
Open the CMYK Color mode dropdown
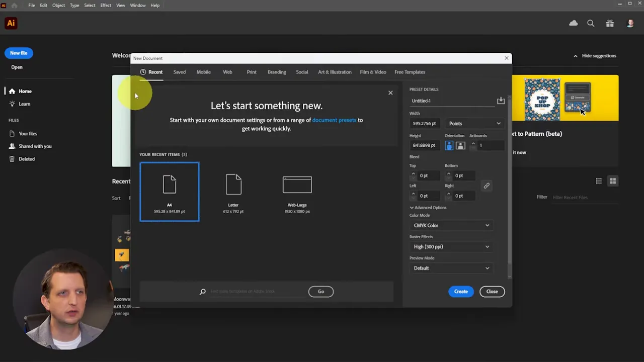[x=450, y=225]
